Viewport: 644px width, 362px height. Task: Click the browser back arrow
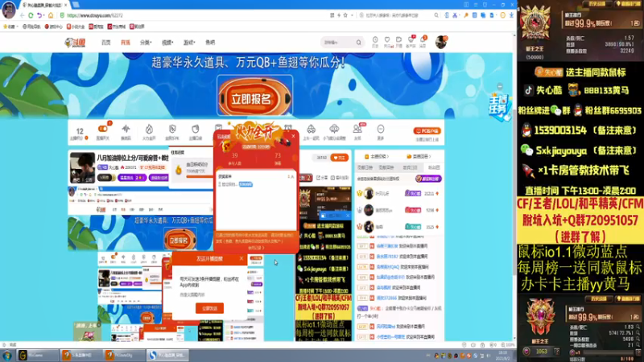23,15
